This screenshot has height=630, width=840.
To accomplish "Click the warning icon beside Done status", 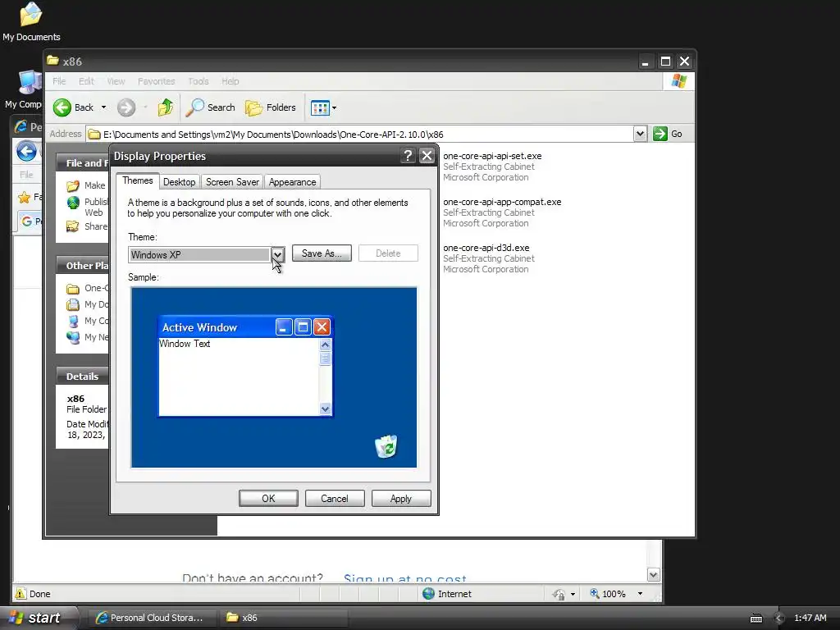I will (x=21, y=594).
